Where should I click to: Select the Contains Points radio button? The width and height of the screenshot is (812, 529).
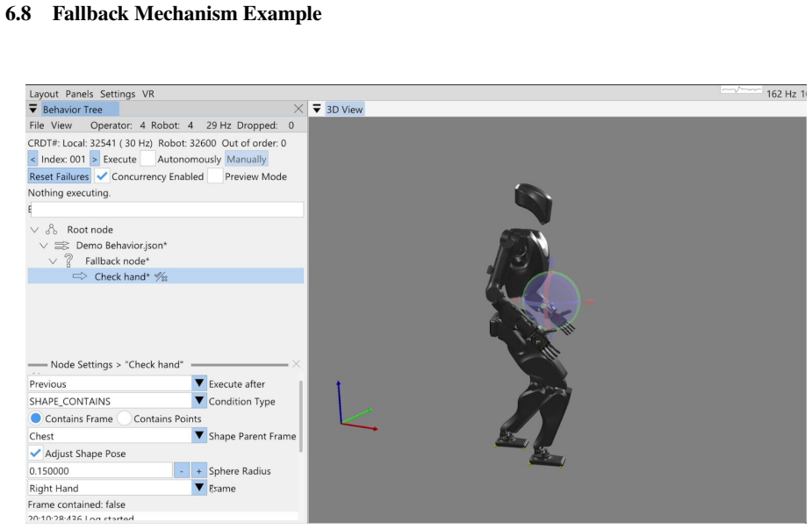click(125, 418)
